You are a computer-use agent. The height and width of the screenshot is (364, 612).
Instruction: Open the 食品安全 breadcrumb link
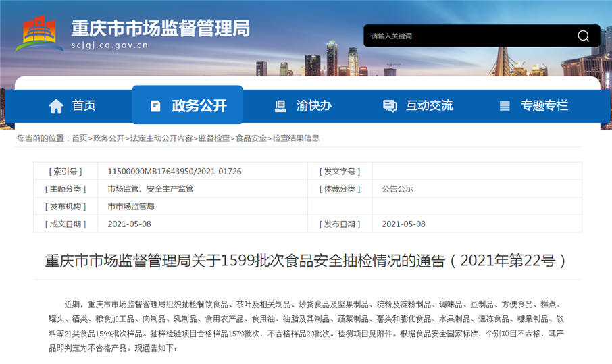pyautogui.click(x=251, y=138)
